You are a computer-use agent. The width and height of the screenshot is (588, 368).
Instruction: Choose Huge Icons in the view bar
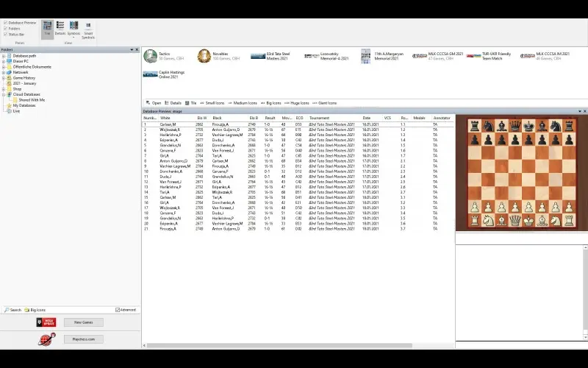pyautogui.click(x=298, y=103)
